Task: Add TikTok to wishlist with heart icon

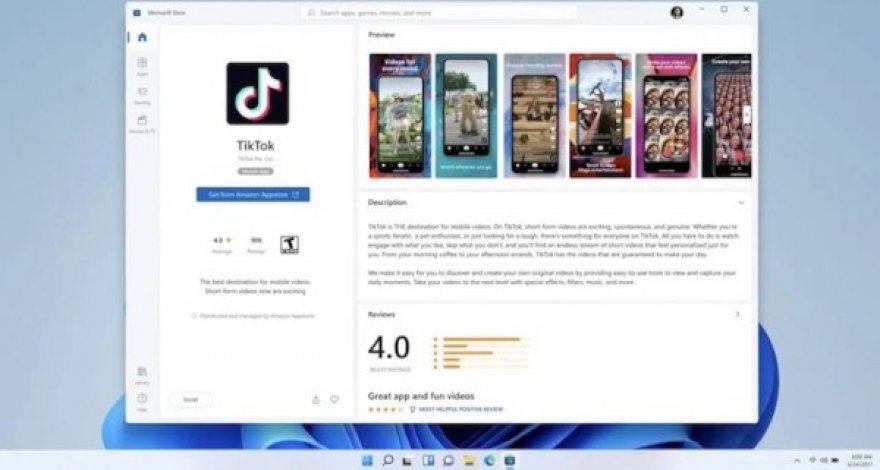Action: tap(334, 400)
